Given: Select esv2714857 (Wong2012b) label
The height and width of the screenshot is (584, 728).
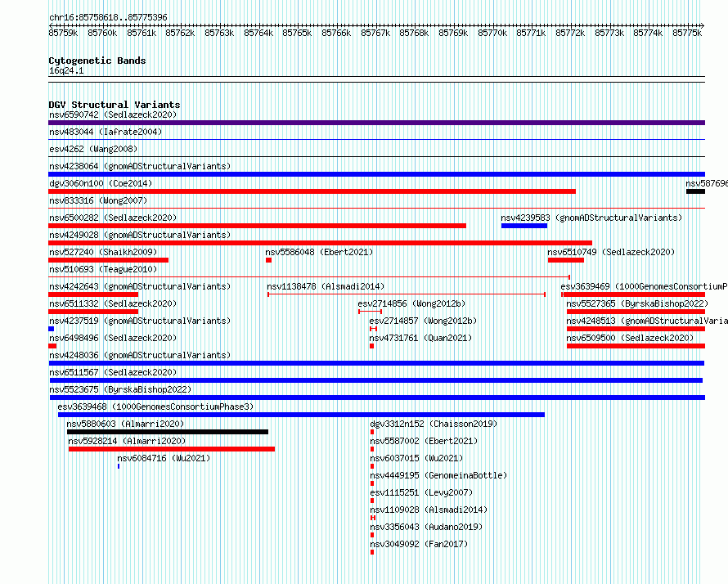Looking at the screenshot, I should [423, 321].
